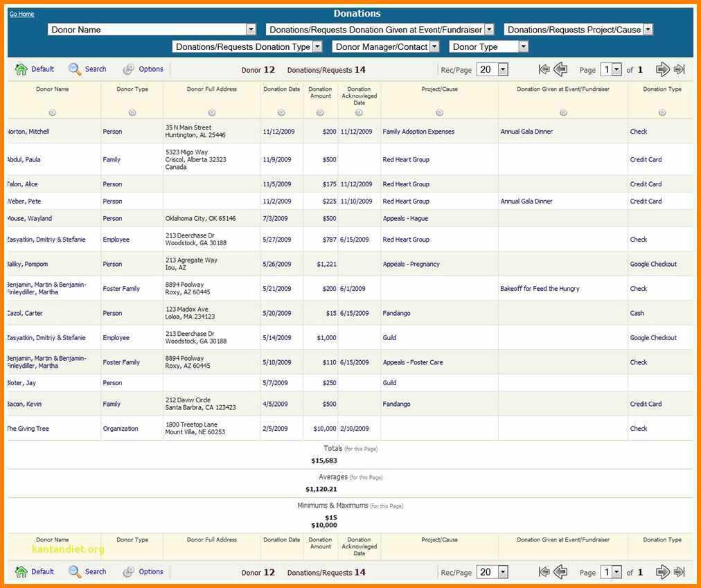The image size is (701, 588).
Task: Click the Default link in bottom toolbar
Action: coord(42,571)
